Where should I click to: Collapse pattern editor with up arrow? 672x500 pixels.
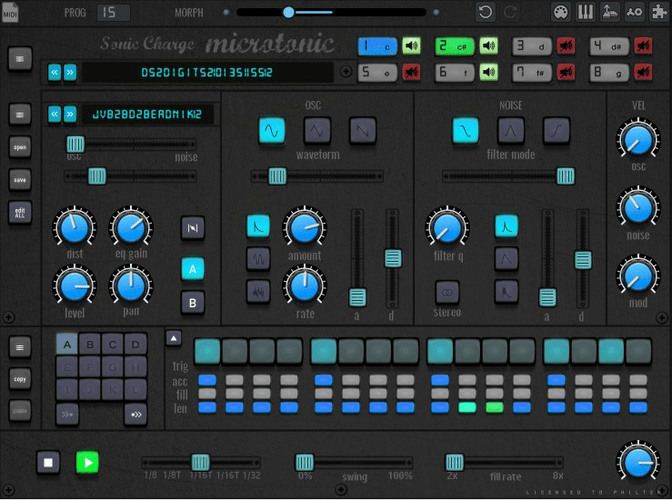click(x=174, y=338)
